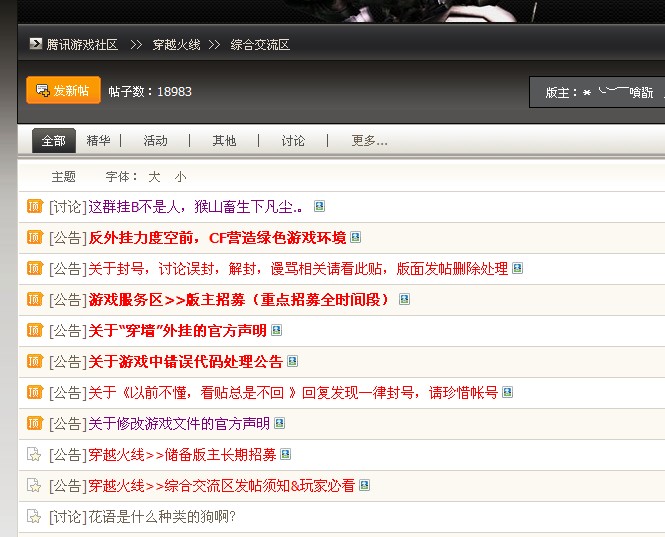
Task: Click image attachment icon after 请珍惜帐号 title
Action: point(508,392)
